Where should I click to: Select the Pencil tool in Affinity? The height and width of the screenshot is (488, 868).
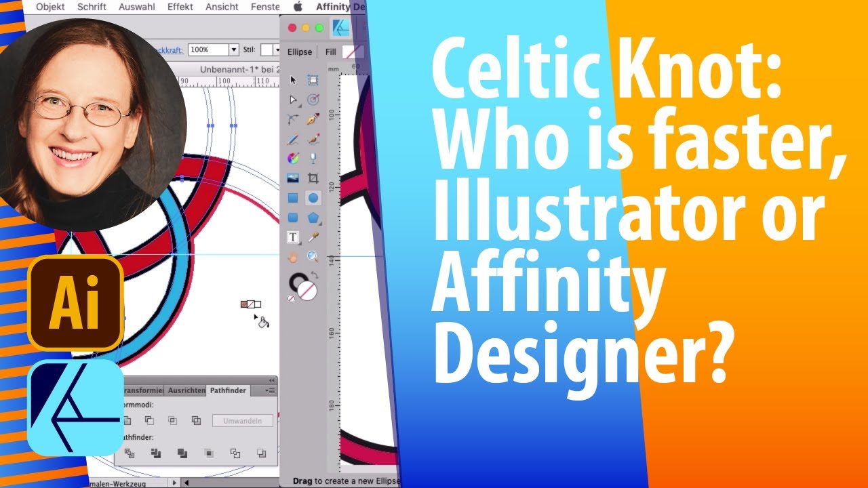click(x=293, y=139)
